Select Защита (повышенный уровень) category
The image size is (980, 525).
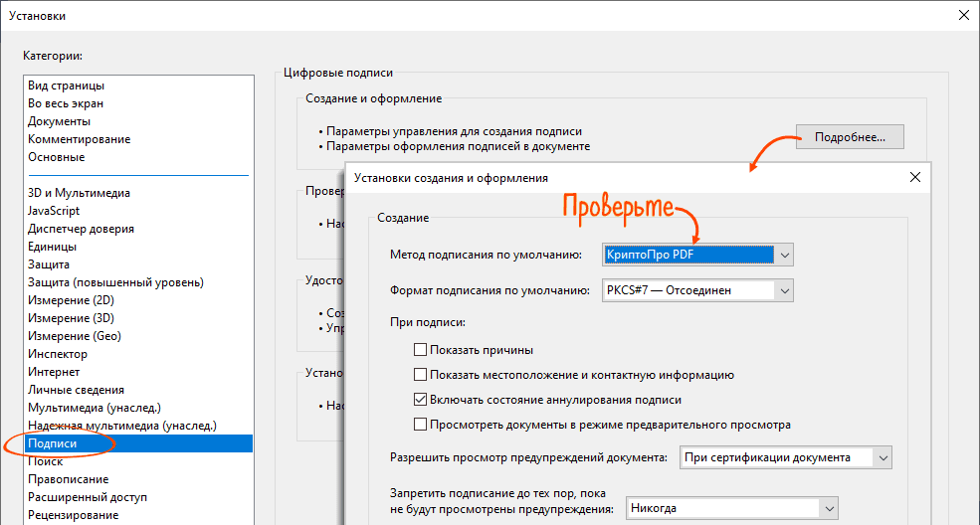115,282
